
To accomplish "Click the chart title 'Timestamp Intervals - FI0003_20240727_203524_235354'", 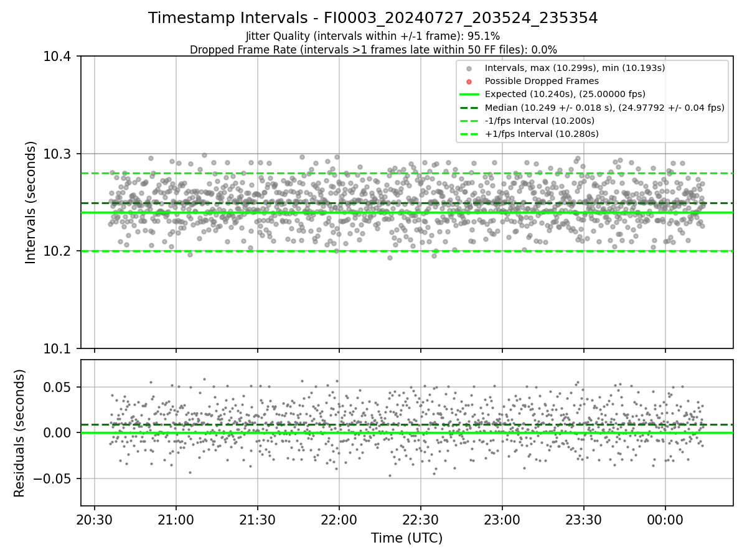I will coord(373,18).
